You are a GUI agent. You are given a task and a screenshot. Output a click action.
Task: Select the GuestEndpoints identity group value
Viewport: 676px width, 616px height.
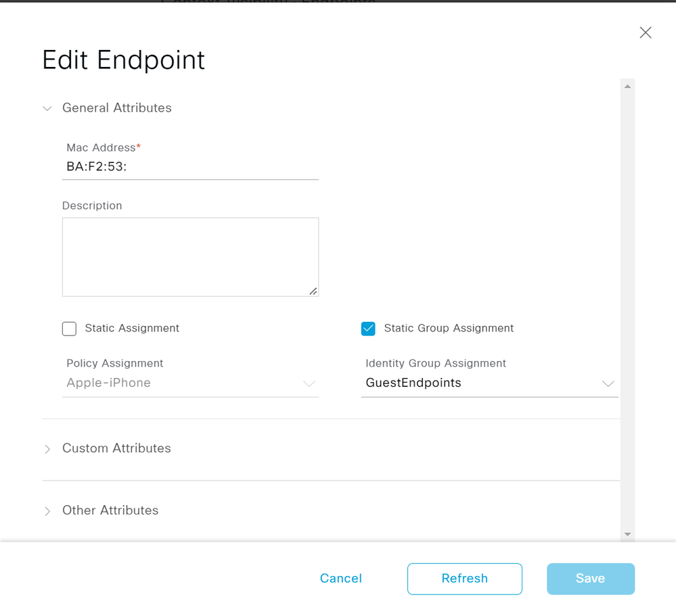[413, 383]
